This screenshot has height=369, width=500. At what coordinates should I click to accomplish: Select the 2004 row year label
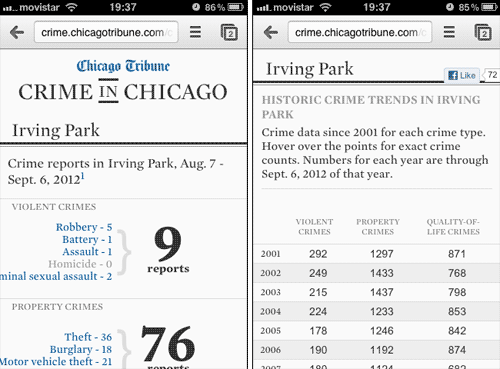(271, 311)
